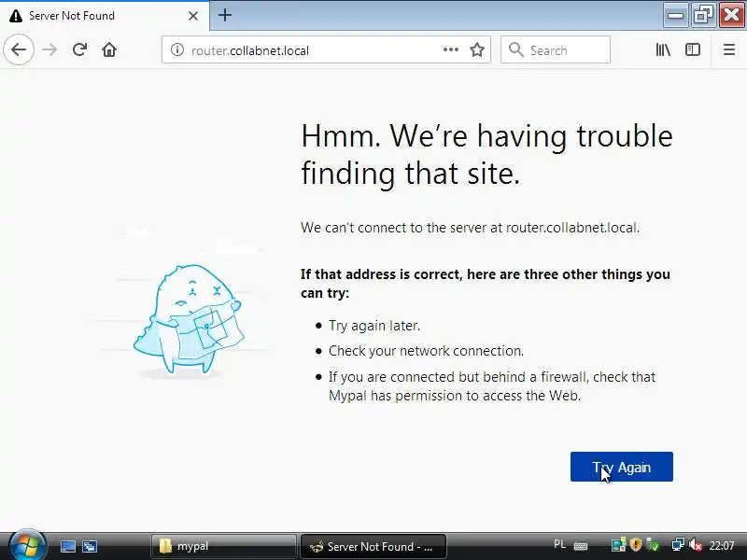The height and width of the screenshot is (560, 747).
Task: Reload the current page
Action: [x=79, y=49]
